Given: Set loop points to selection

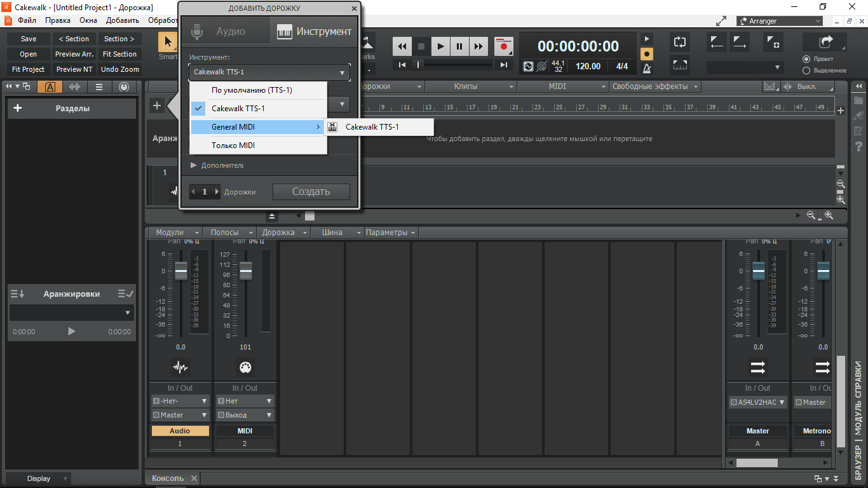Looking at the screenshot, I should click(680, 65).
